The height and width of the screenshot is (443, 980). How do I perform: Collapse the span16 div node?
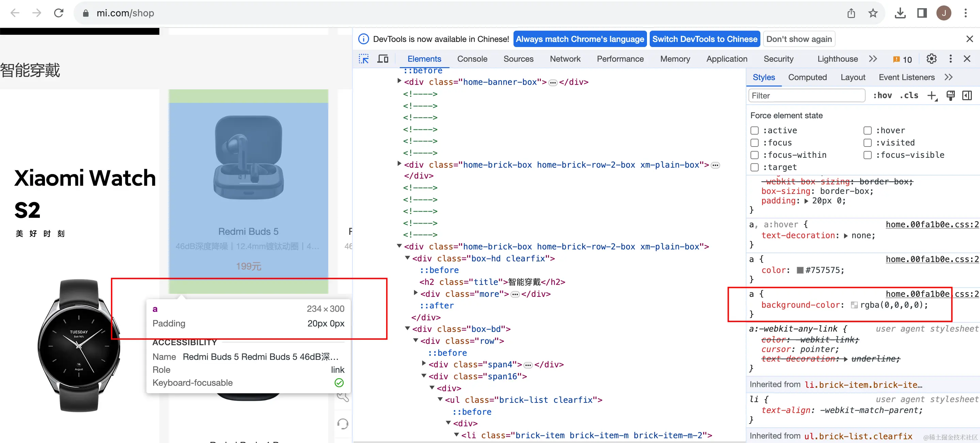click(x=424, y=376)
